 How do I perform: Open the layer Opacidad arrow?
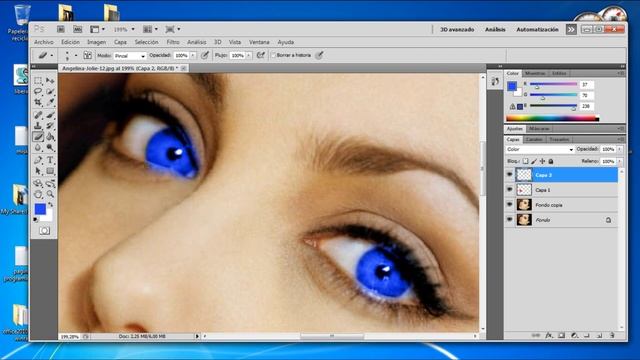tap(620, 149)
